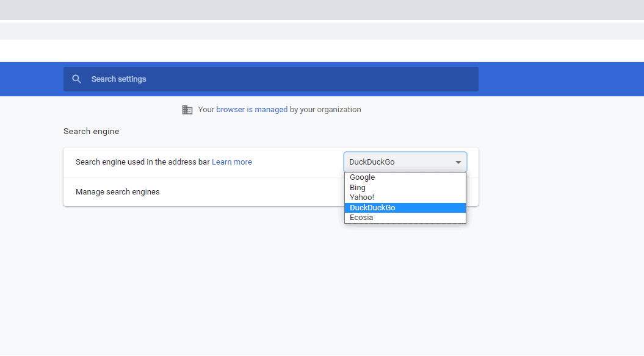Screen dimensions: 644x356
Task: Focus the Search settings input field
Action: point(270,79)
